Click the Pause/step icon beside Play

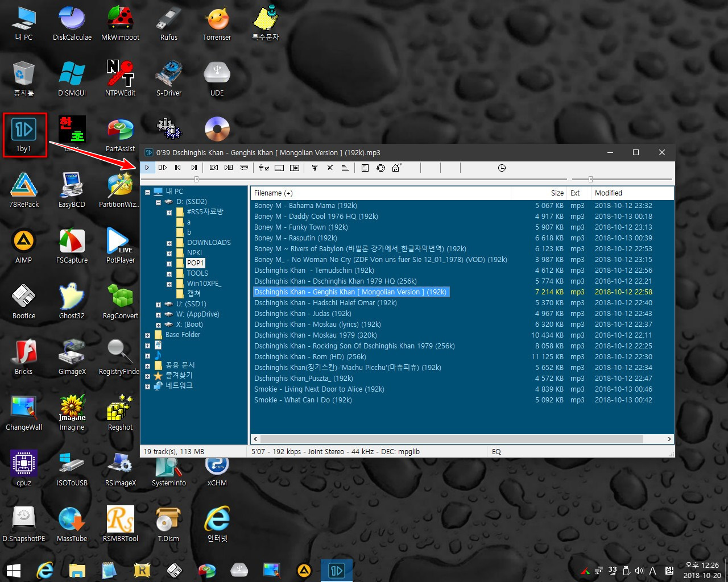coord(162,168)
